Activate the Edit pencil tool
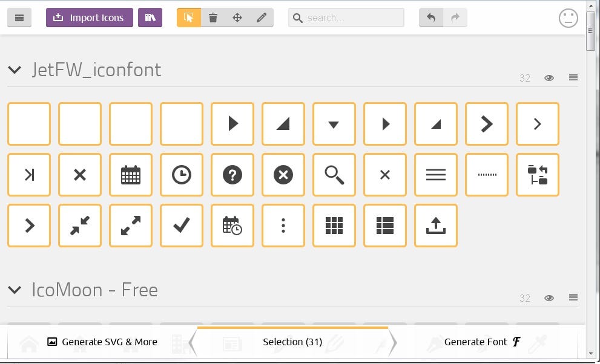 [262, 18]
